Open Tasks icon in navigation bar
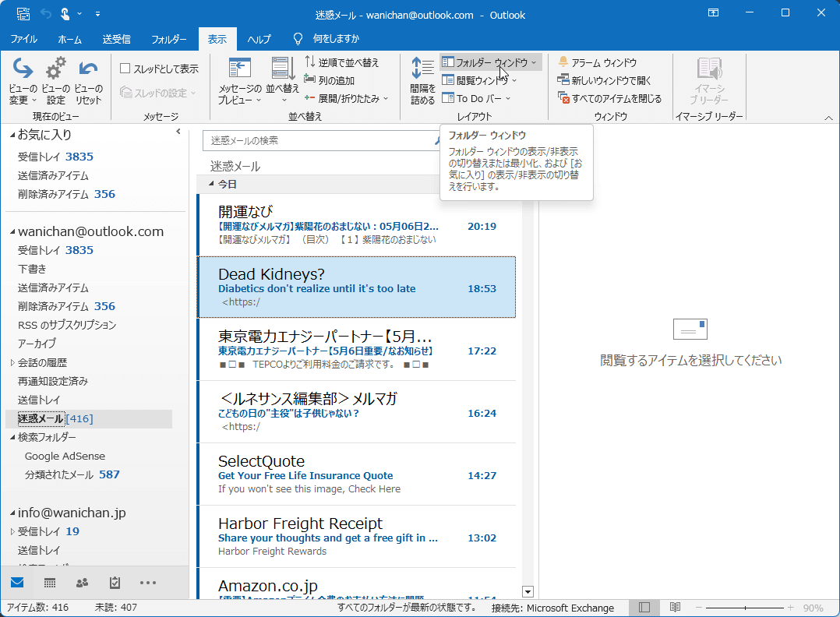 (x=115, y=583)
